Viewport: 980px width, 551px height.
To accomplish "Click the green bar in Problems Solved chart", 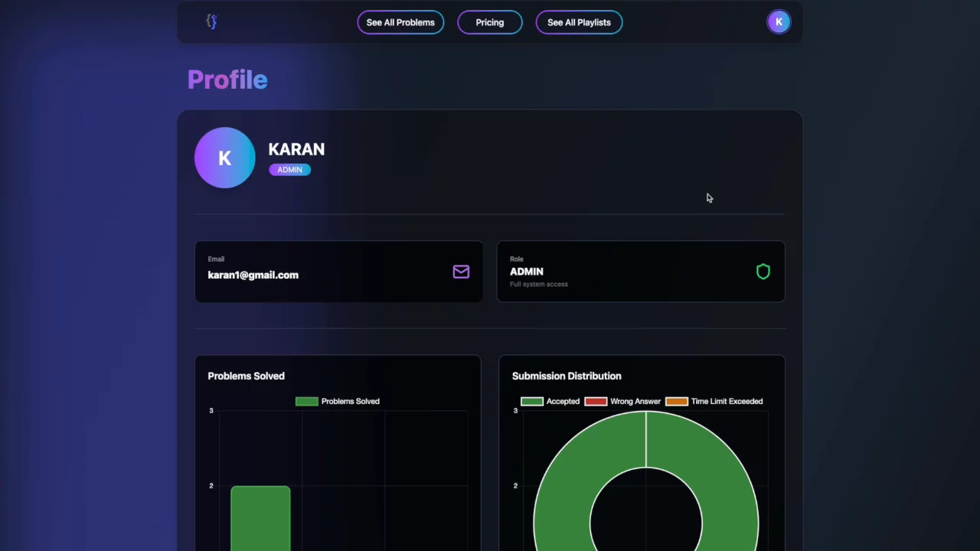I will [260, 518].
